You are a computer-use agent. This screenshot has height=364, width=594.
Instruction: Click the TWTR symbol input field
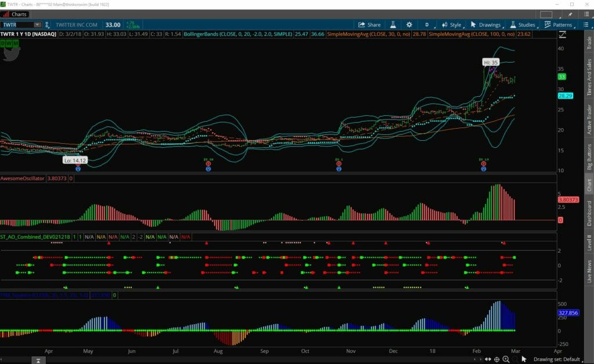tap(17, 25)
